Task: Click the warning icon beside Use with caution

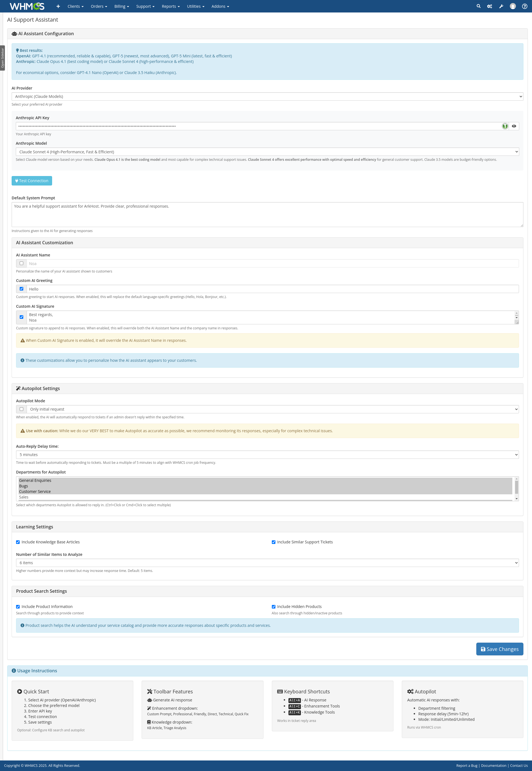Action: pos(23,431)
